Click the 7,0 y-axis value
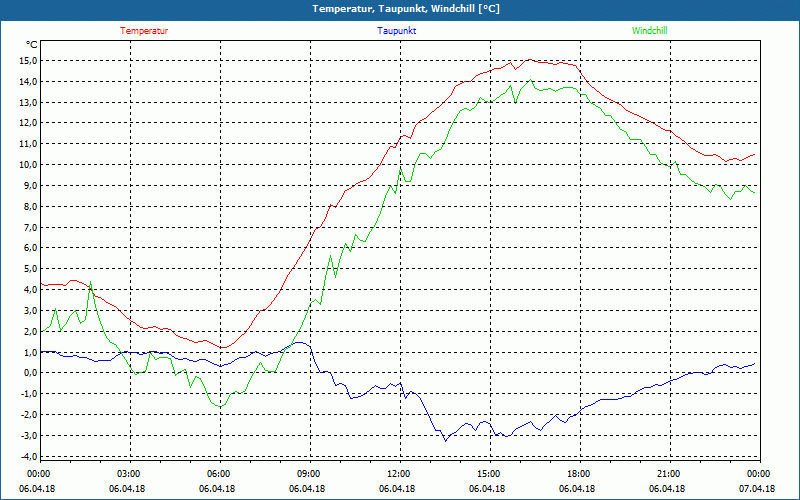800x500 pixels. point(31,227)
